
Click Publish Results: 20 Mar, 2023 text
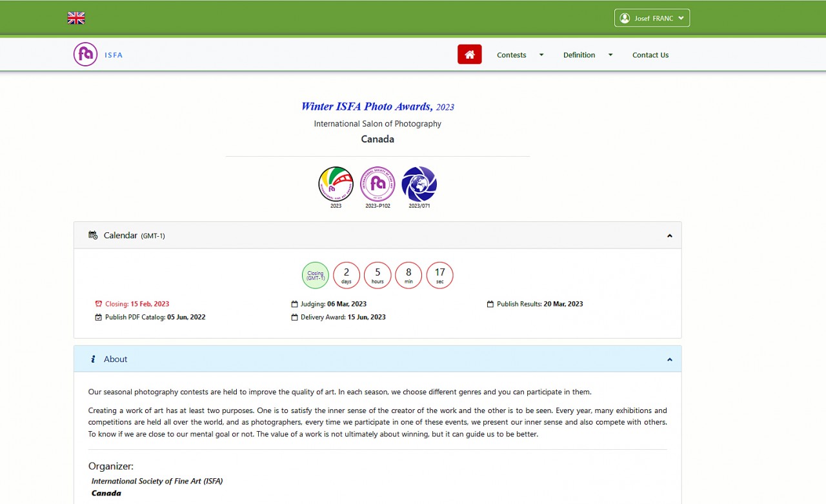(540, 304)
